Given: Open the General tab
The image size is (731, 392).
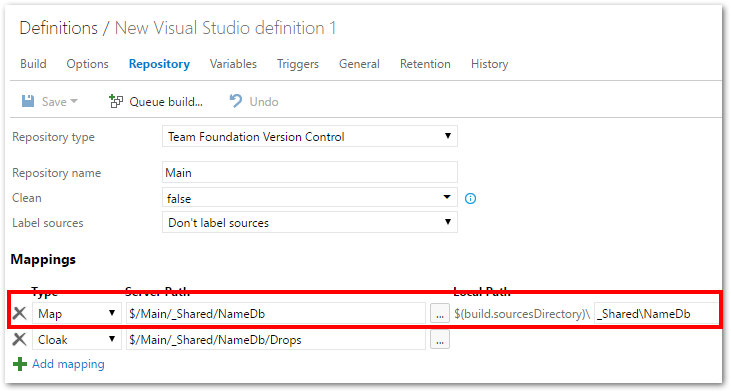Looking at the screenshot, I should (359, 64).
